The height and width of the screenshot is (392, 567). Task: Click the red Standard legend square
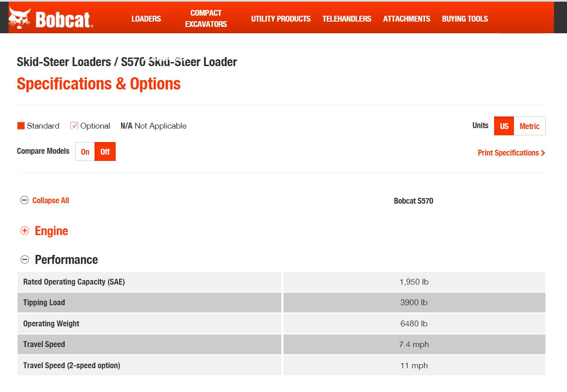coord(21,126)
